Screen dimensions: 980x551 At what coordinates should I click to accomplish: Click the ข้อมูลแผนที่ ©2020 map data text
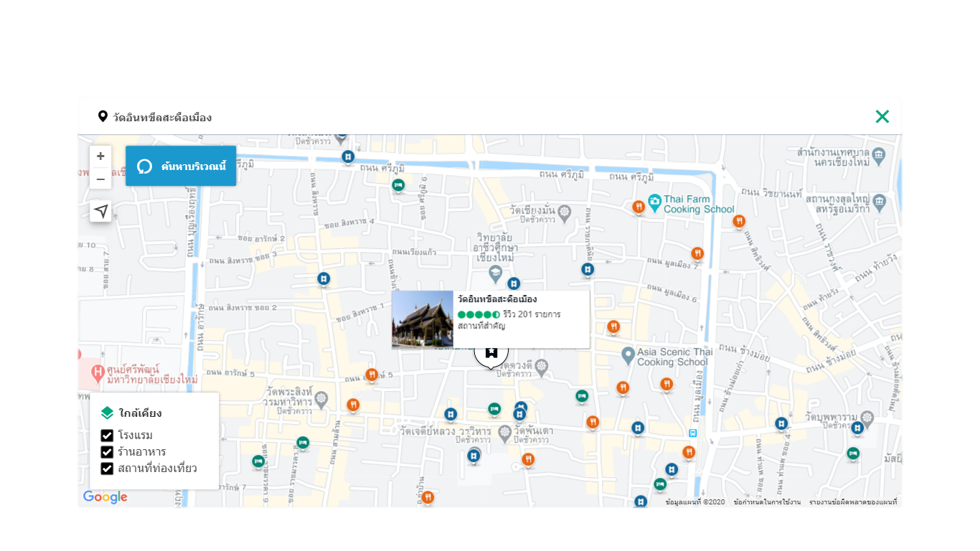click(695, 502)
